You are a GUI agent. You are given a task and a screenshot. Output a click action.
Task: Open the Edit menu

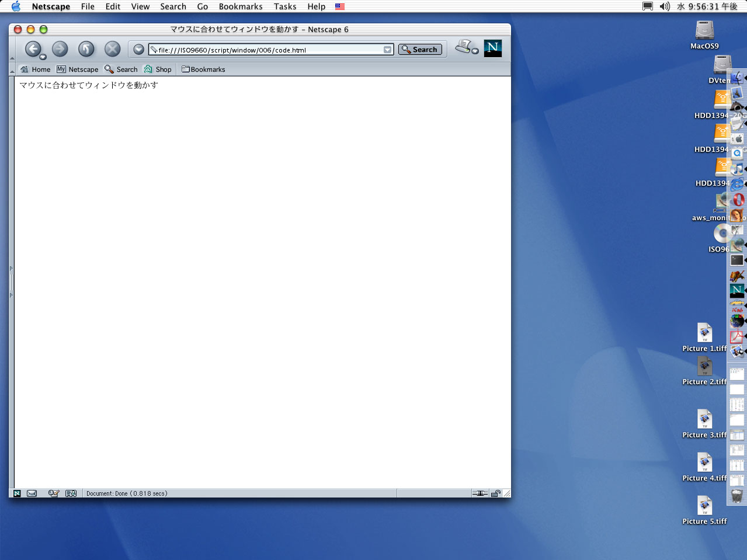click(x=113, y=6)
